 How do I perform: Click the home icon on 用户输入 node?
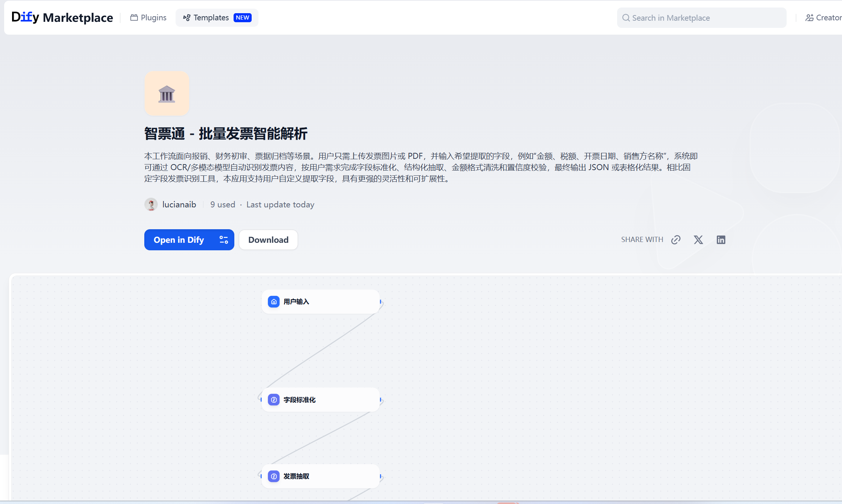coord(274,301)
